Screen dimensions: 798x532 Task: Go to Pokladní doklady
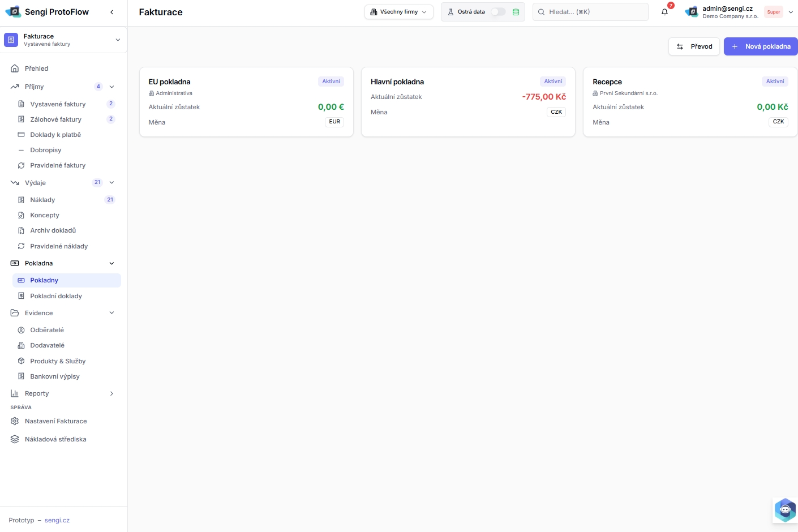point(56,296)
